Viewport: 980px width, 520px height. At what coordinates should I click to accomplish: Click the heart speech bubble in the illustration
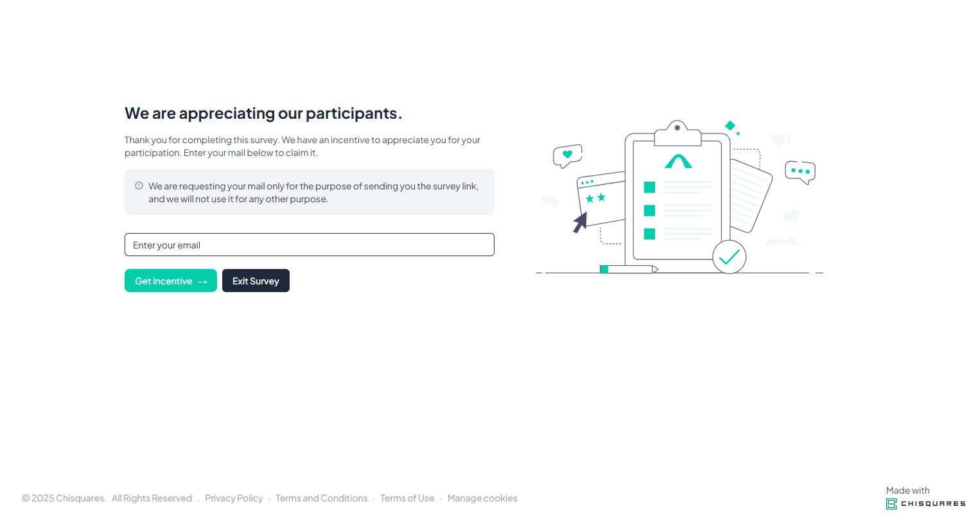tap(567, 154)
